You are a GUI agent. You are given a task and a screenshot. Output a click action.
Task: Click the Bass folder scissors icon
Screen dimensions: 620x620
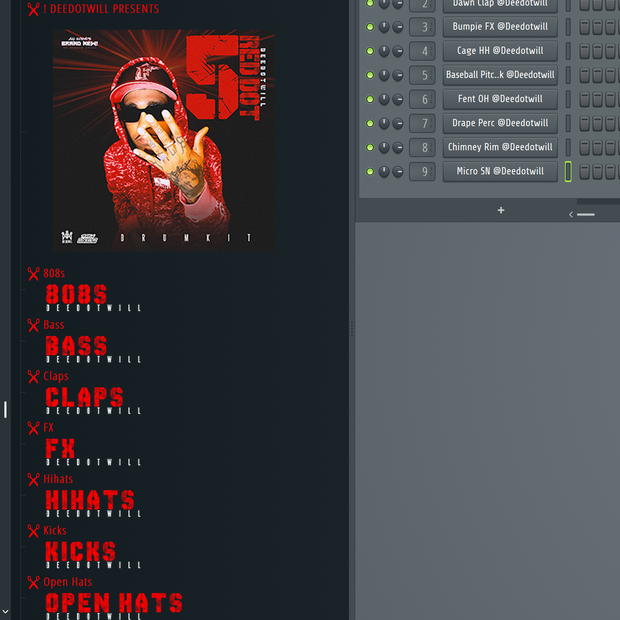33,325
